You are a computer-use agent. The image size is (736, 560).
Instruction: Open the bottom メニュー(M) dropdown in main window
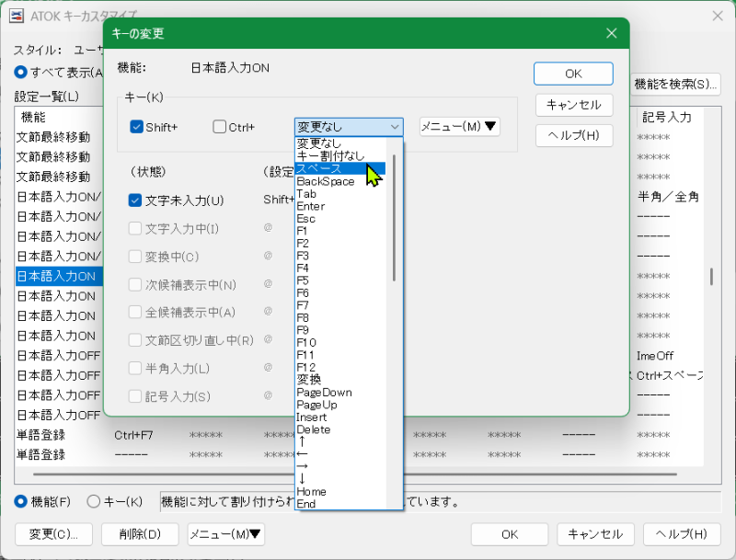pos(225,534)
